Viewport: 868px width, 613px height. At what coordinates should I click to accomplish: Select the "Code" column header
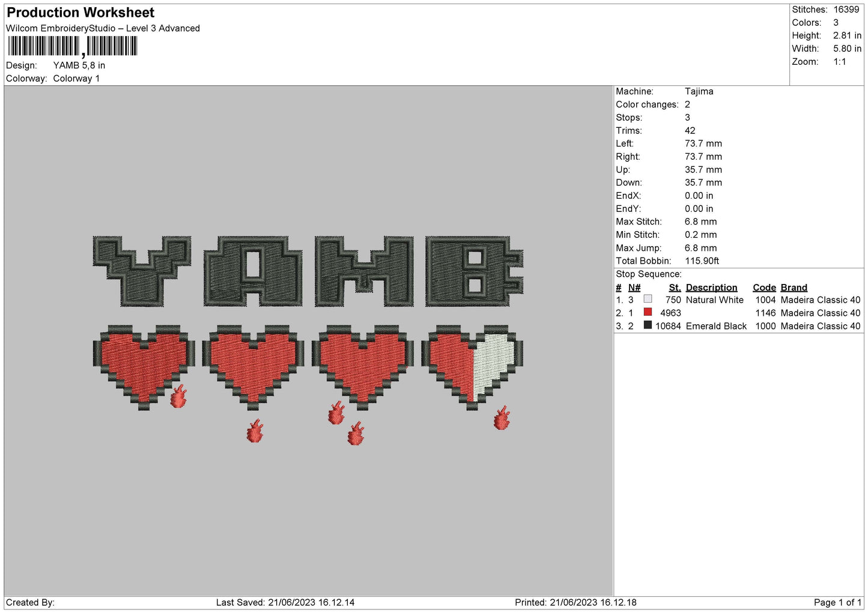(765, 288)
